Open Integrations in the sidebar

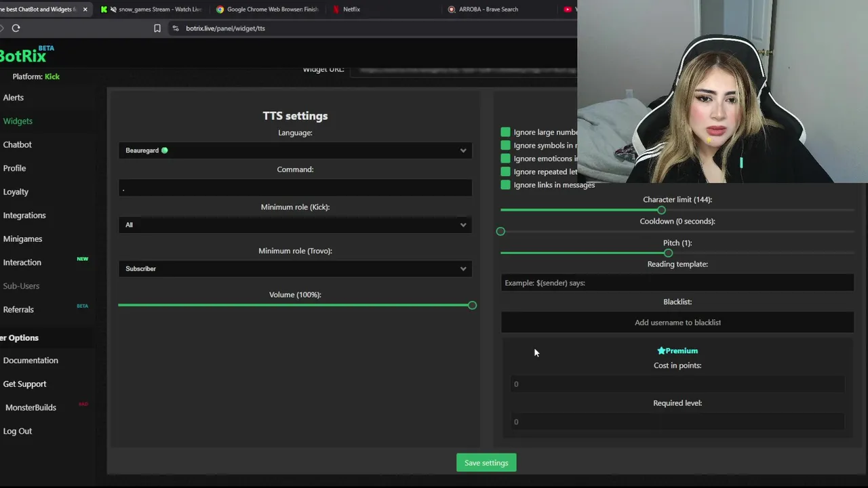24,216
